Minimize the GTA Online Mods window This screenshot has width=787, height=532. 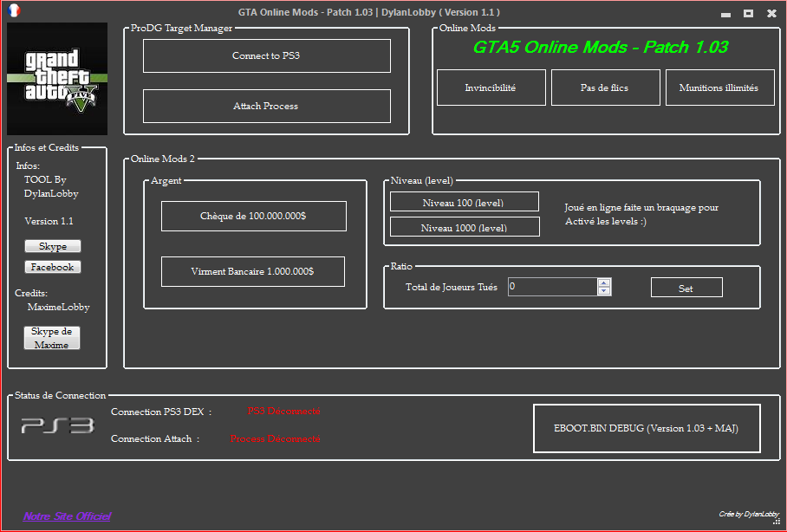pyautogui.click(x=725, y=14)
